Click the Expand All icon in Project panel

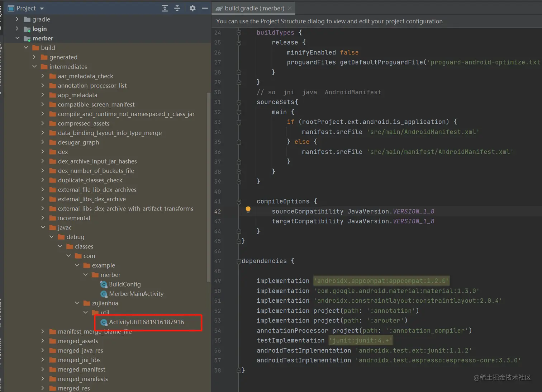(x=165, y=8)
